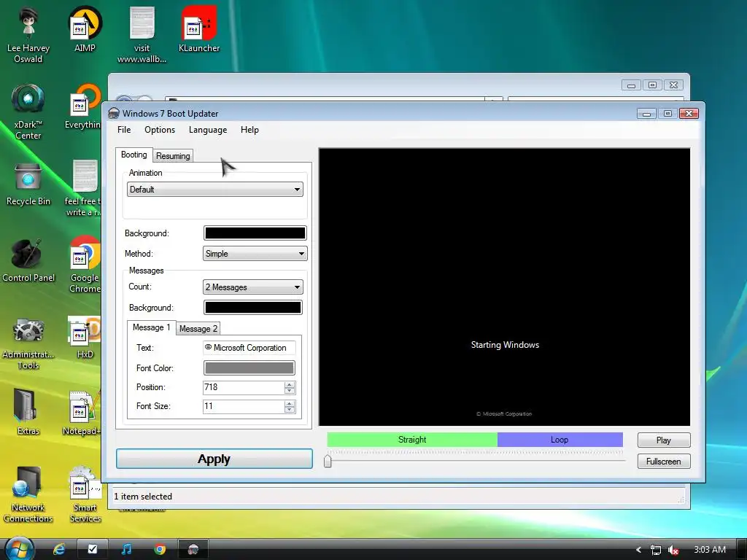Select the HxD desktop shortcut
This screenshot has height=560, width=747.
(85, 338)
